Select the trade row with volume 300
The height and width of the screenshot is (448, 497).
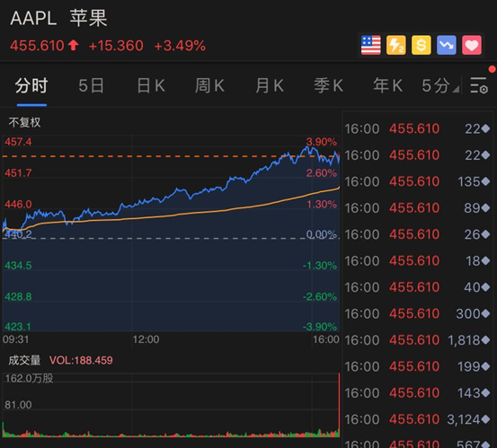(x=417, y=313)
